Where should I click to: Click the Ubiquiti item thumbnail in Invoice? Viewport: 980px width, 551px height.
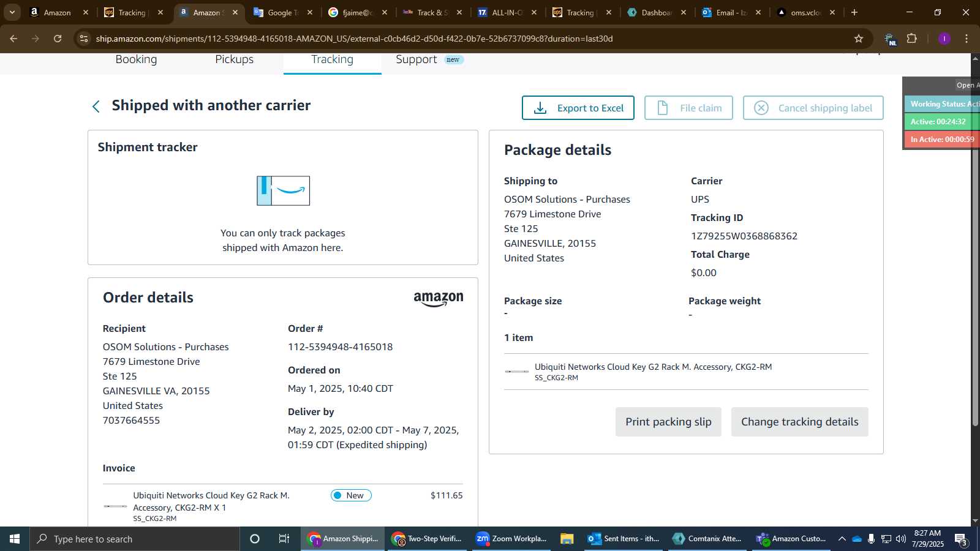tap(115, 506)
